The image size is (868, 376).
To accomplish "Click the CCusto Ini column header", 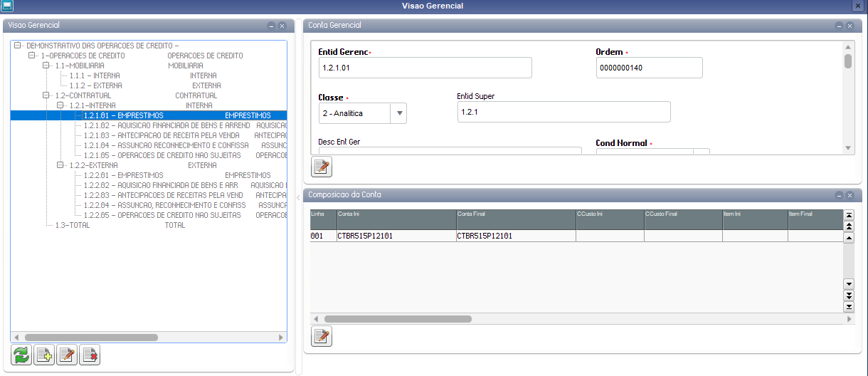I will (x=610, y=219).
